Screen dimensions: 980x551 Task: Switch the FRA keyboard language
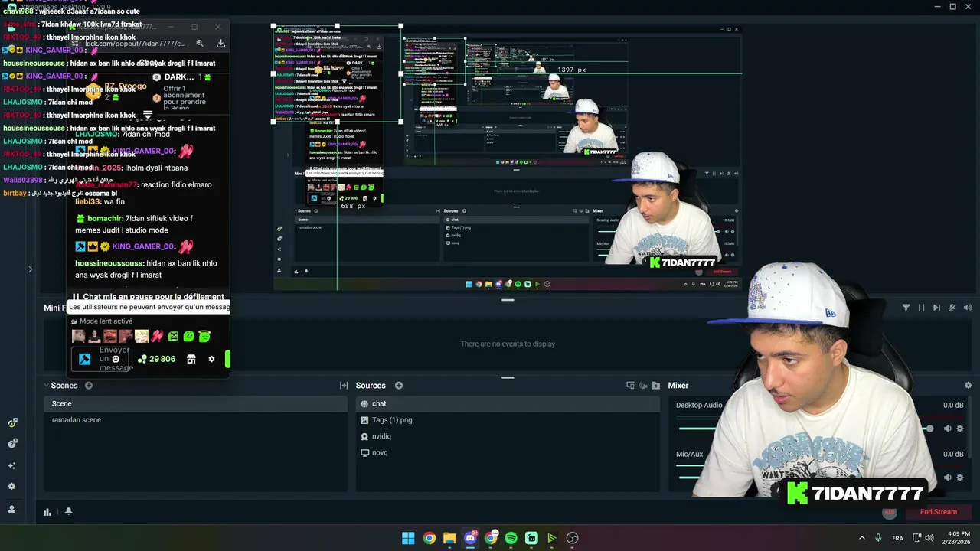[x=897, y=538]
